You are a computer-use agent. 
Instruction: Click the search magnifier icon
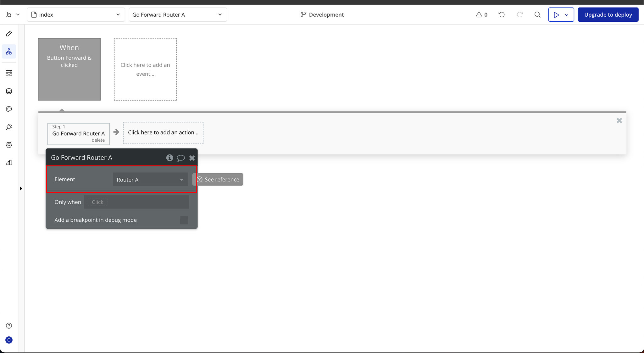[537, 15]
